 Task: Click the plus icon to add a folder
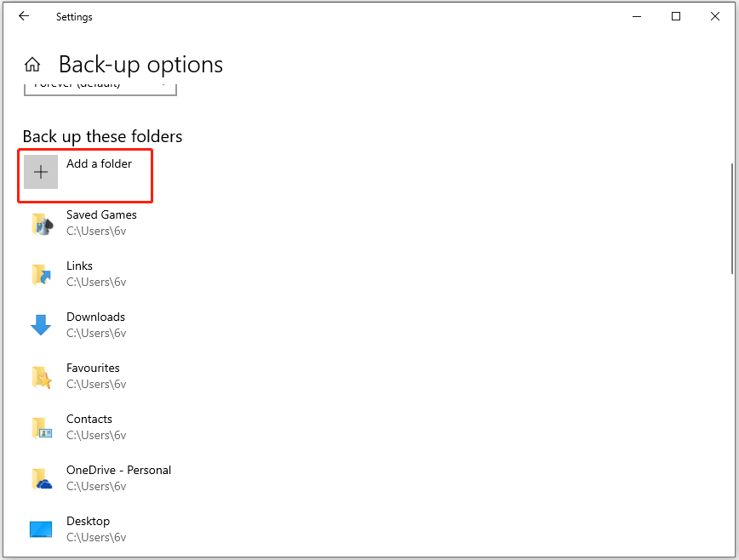pos(41,172)
